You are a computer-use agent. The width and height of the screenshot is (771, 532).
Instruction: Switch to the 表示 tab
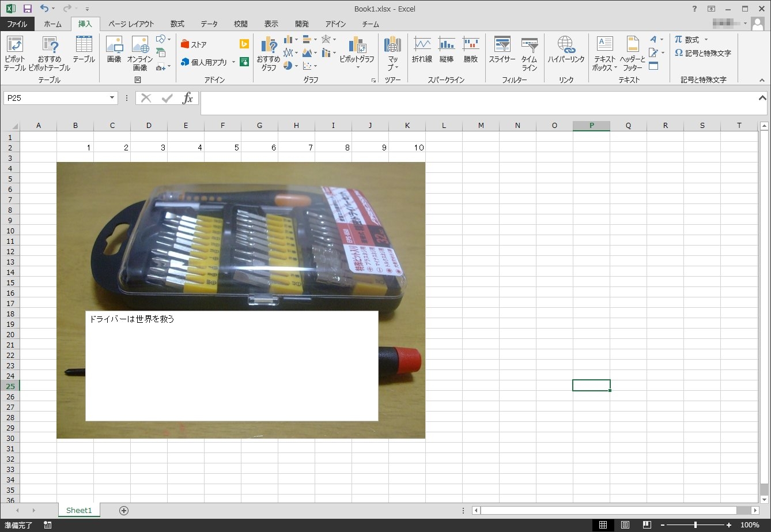(x=271, y=24)
